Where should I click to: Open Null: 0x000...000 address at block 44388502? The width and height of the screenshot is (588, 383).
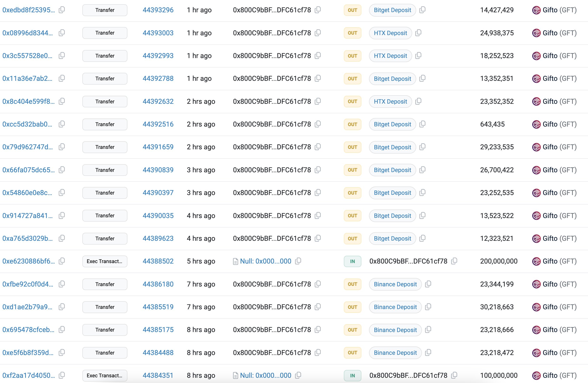[x=266, y=261]
